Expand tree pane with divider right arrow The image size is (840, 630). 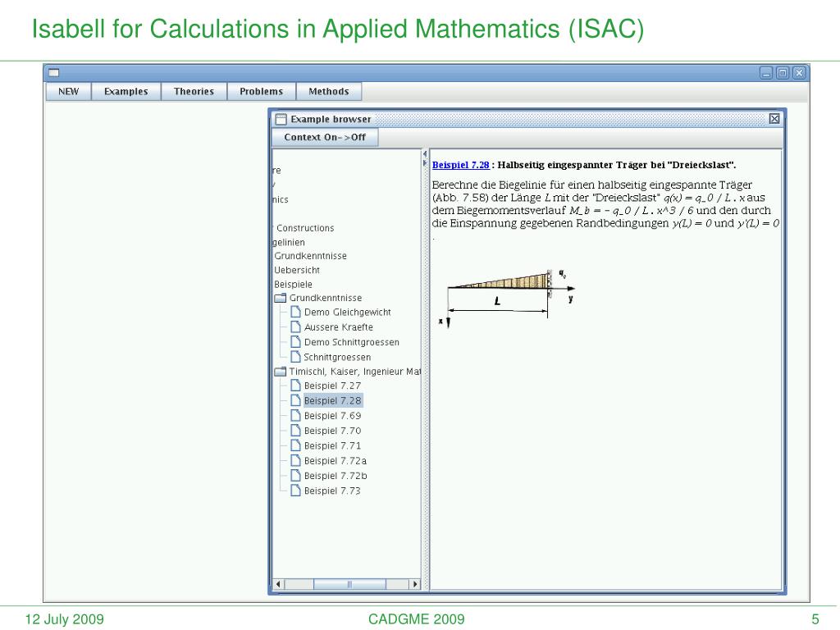425,163
